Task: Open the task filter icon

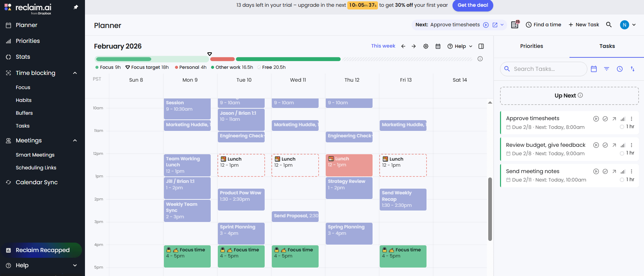Action: point(607,69)
